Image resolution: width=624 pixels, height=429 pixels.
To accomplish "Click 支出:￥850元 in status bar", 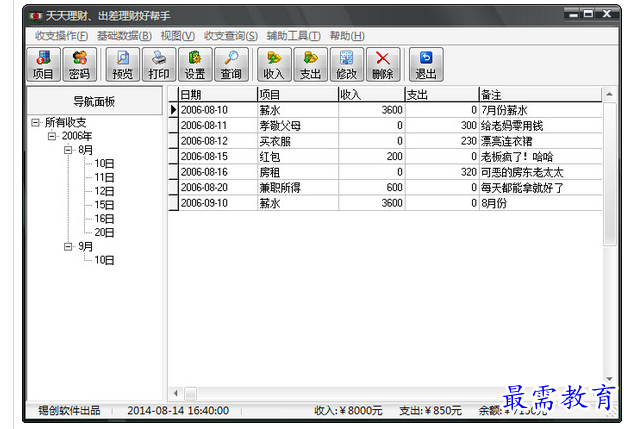I will (431, 410).
